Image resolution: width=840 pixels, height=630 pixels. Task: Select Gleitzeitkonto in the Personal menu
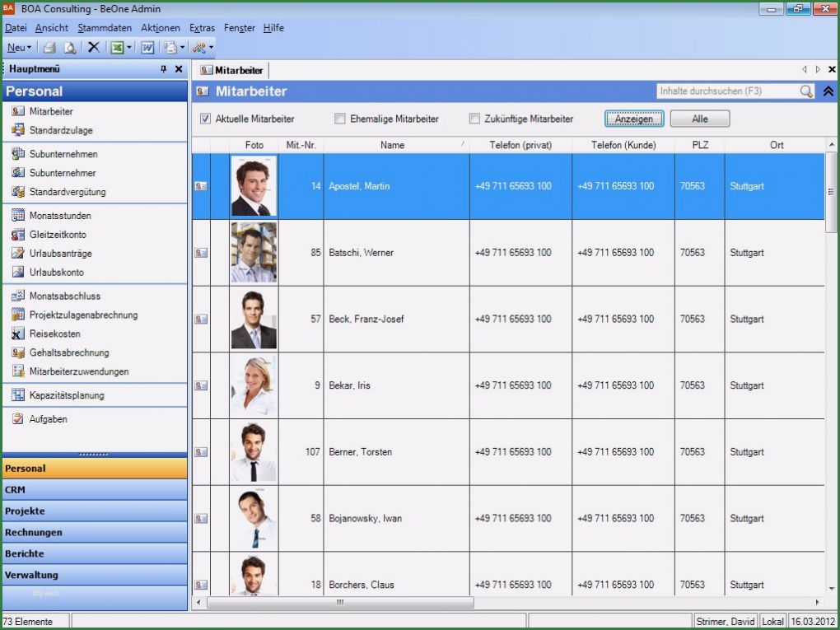(57, 235)
